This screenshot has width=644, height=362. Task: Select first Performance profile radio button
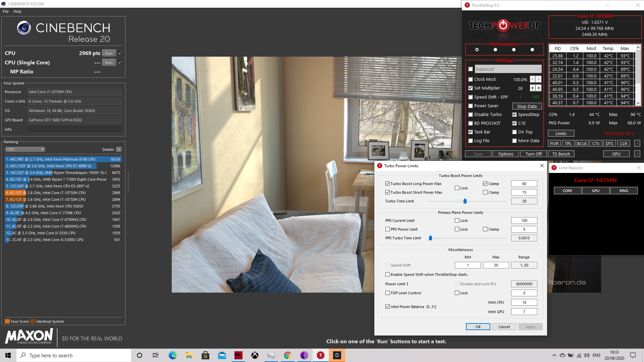477,50
